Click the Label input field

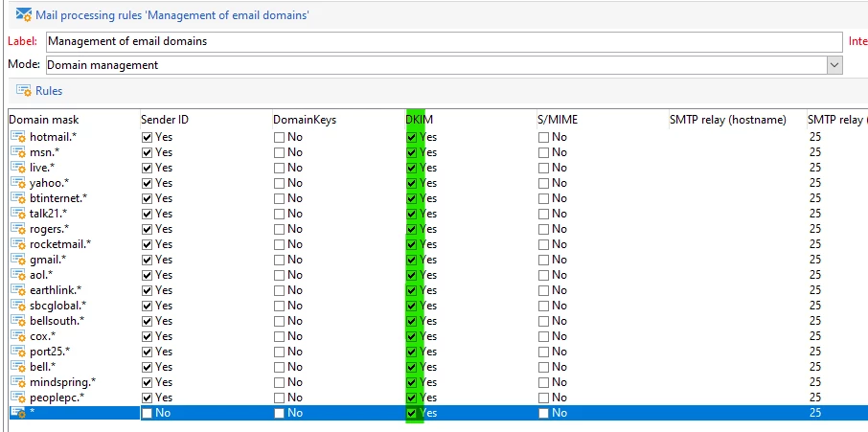point(444,41)
